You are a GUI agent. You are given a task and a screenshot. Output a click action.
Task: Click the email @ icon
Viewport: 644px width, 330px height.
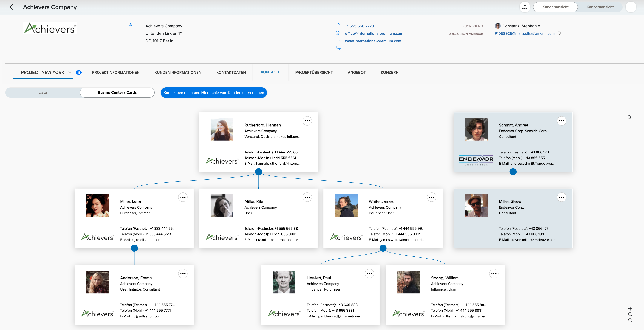338,33
